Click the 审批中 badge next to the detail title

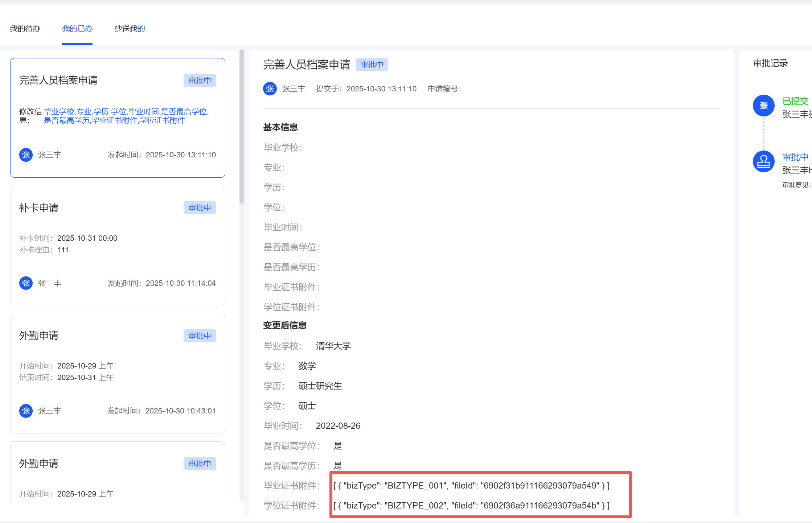tap(372, 65)
